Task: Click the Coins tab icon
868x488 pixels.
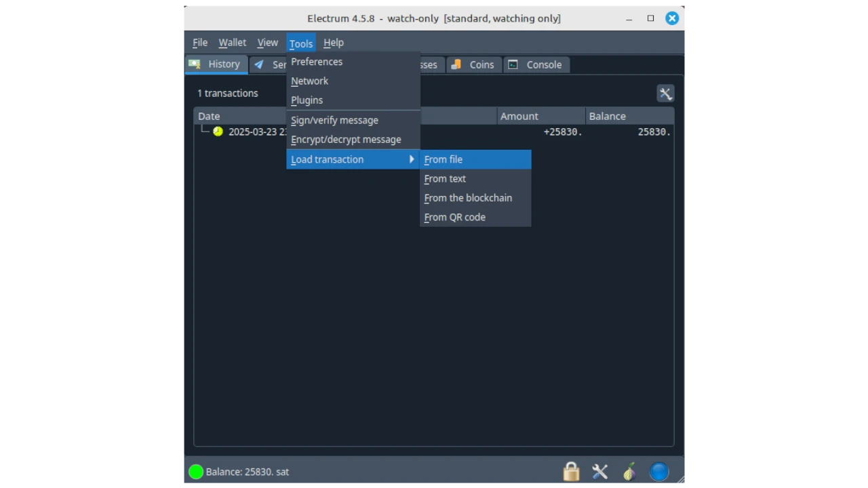Action: (x=458, y=64)
